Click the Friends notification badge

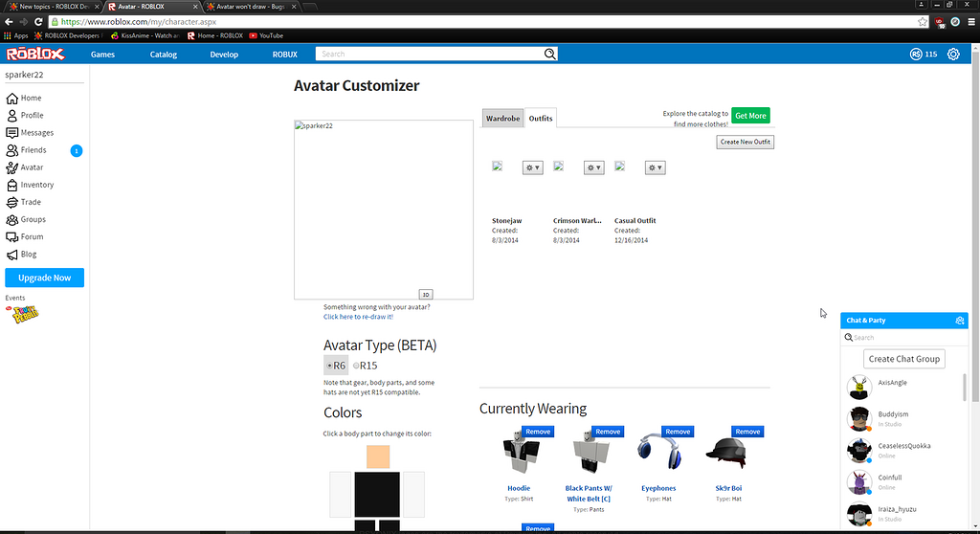(x=77, y=150)
